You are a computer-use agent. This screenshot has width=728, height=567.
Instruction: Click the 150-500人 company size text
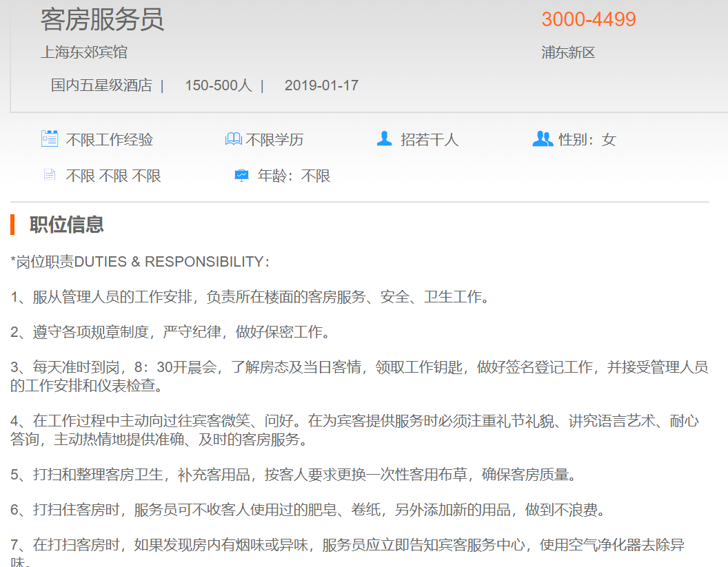218,85
